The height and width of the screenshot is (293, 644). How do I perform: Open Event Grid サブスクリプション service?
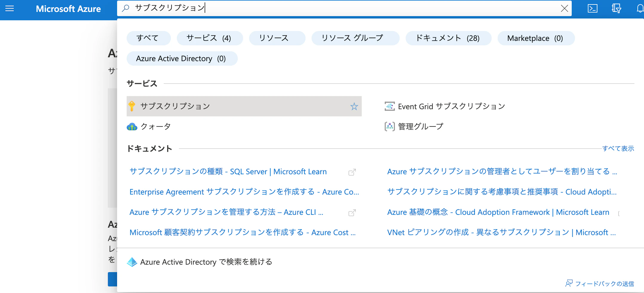(451, 106)
